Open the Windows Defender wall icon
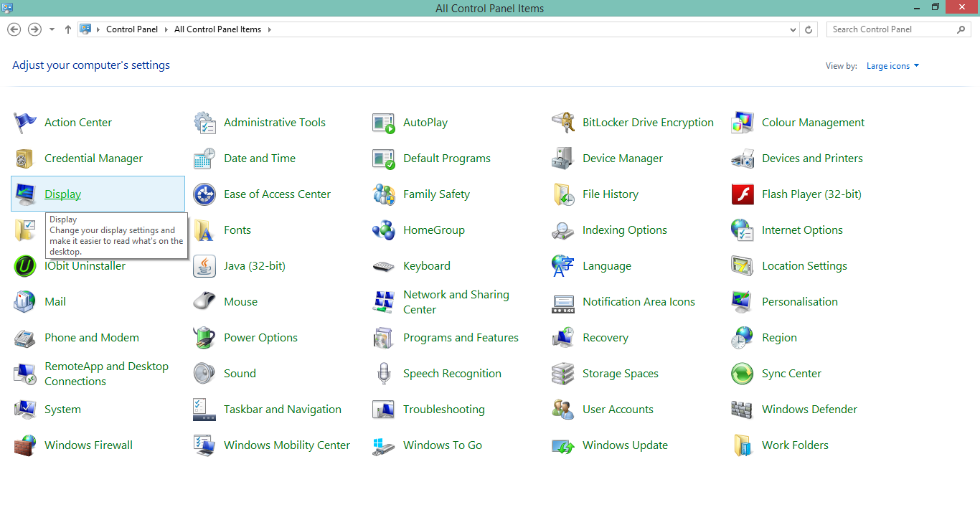This screenshot has height=520, width=980. pos(743,410)
